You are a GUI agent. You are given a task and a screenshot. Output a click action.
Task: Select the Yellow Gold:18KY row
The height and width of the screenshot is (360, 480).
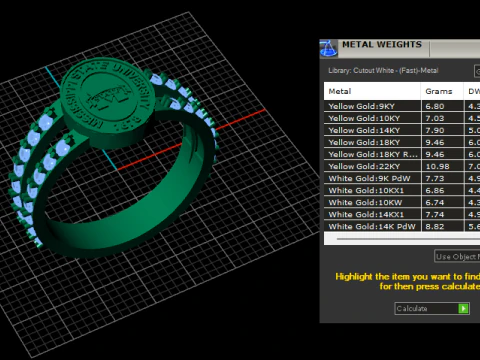(402, 142)
